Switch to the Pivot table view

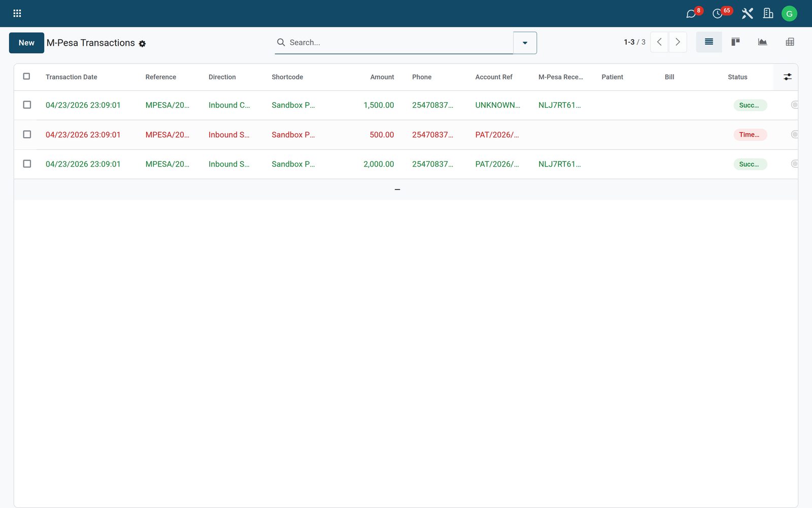click(790, 42)
